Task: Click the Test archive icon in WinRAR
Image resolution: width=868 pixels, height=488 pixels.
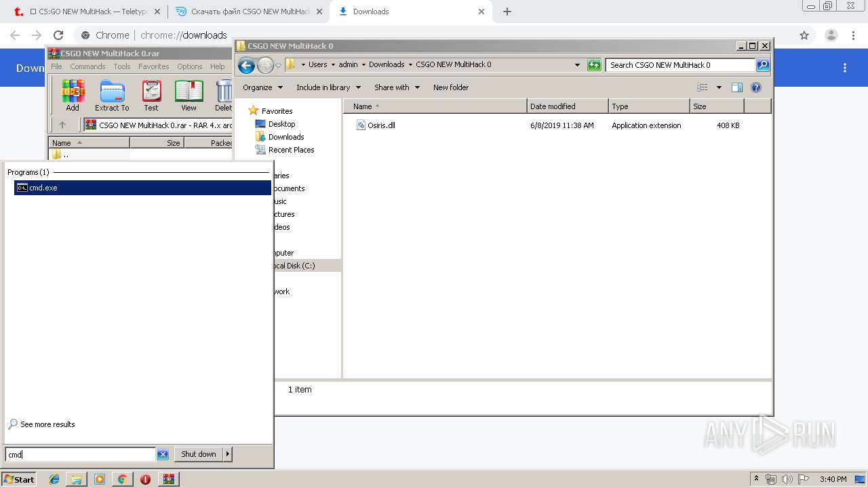Action: (x=151, y=96)
